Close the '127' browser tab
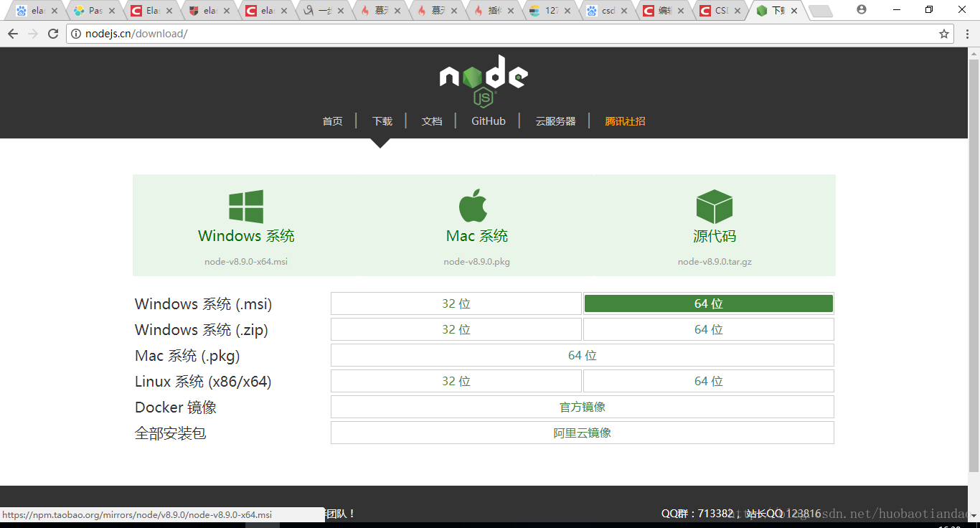 tap(567, 11)
